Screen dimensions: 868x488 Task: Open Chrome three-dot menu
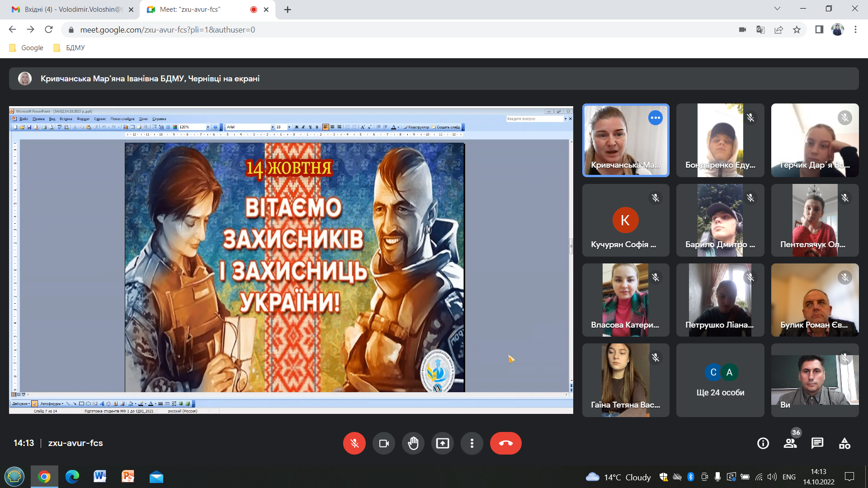(855, 30)
